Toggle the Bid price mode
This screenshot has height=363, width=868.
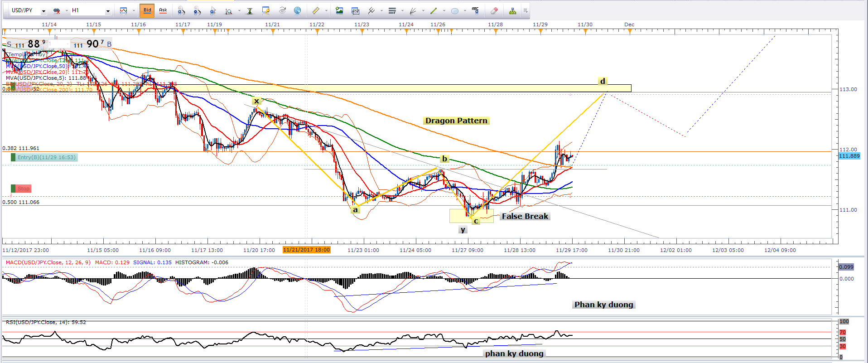147,10
